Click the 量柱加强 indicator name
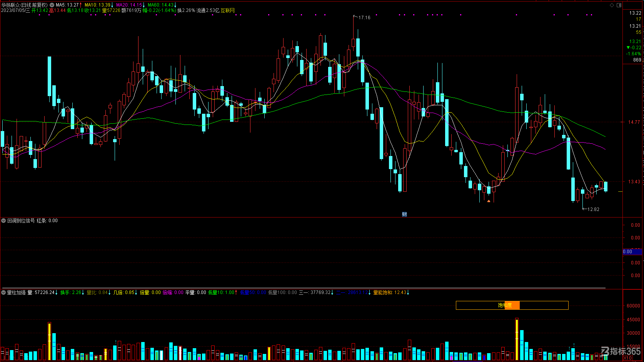 [16, 292]
